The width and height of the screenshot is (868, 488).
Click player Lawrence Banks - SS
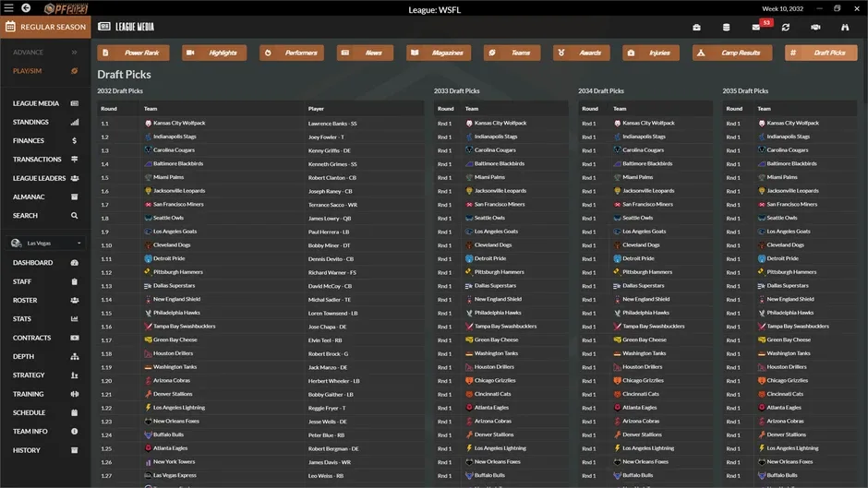(x=332, y=124)
